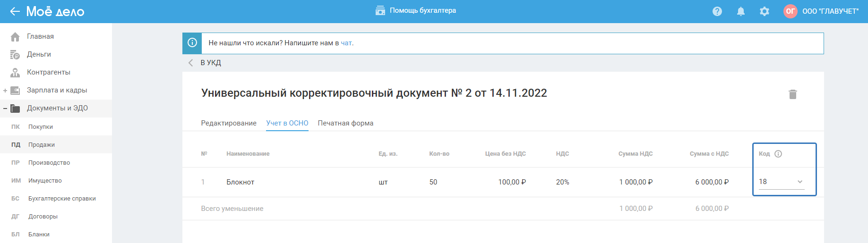Viewport: 868px width, 243px height.
Task: Open the чат link
Action: tap(346, 43)
